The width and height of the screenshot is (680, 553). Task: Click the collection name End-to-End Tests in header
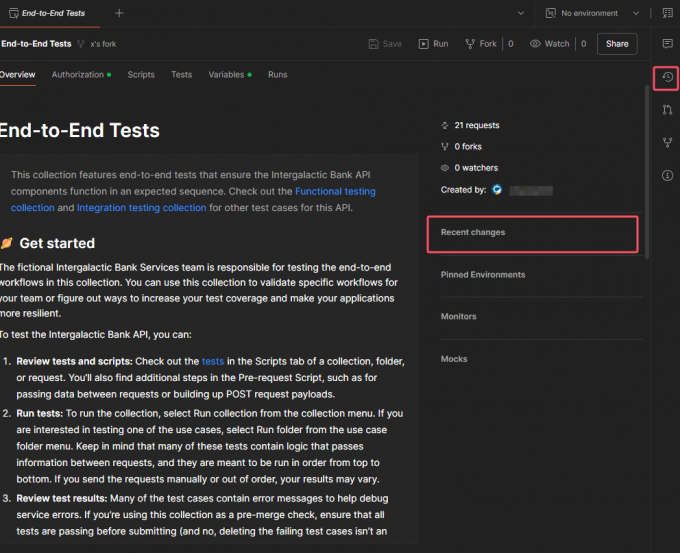click(36, 44)
